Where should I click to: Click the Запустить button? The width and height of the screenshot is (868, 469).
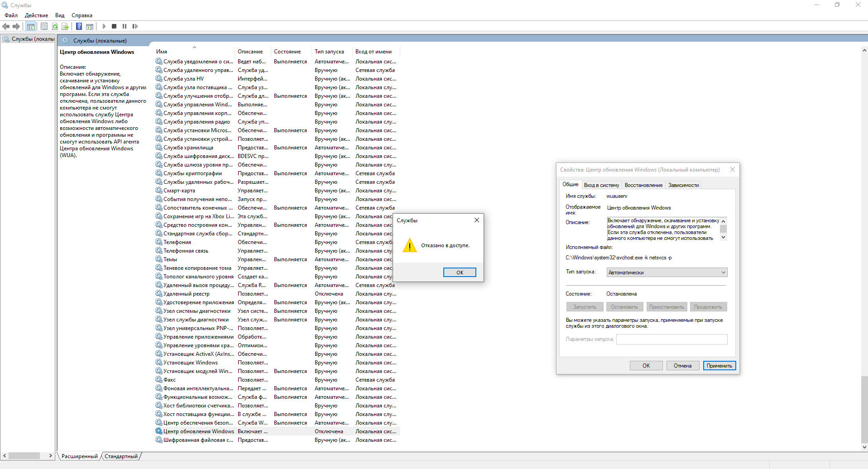(x=585, y=307)
